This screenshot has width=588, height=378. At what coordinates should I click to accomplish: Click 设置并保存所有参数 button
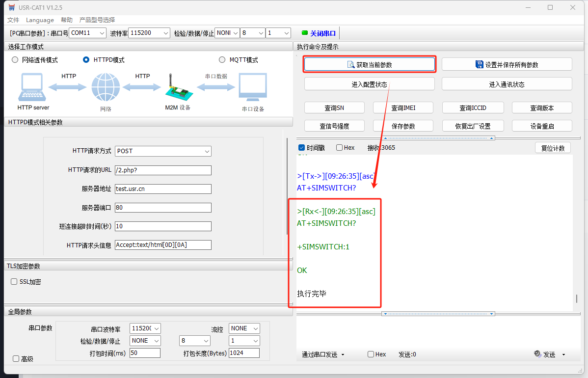point(507,64)
